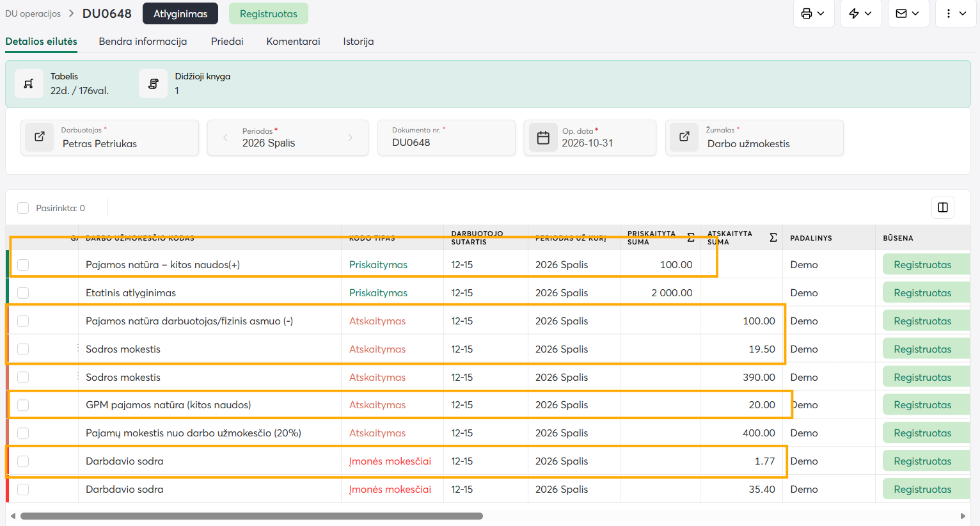Expand the email options dropdown

tap(908, 13)
